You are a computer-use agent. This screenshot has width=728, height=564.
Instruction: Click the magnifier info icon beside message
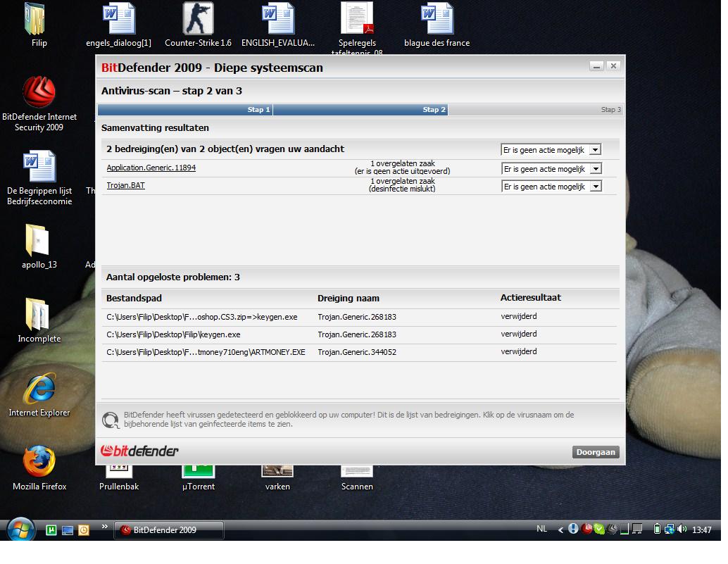(x=111, y=420)
